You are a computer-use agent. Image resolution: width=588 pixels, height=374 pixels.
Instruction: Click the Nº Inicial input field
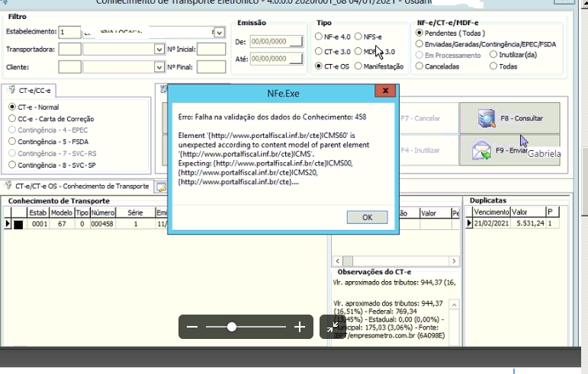[211, 49]
